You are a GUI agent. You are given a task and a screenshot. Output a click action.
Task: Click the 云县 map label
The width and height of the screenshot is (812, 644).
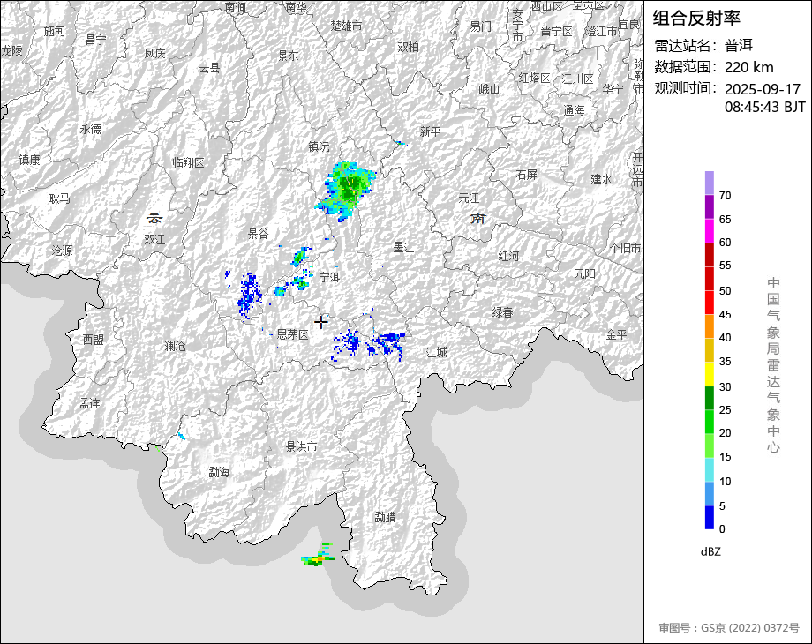click(x=209, y=68)
